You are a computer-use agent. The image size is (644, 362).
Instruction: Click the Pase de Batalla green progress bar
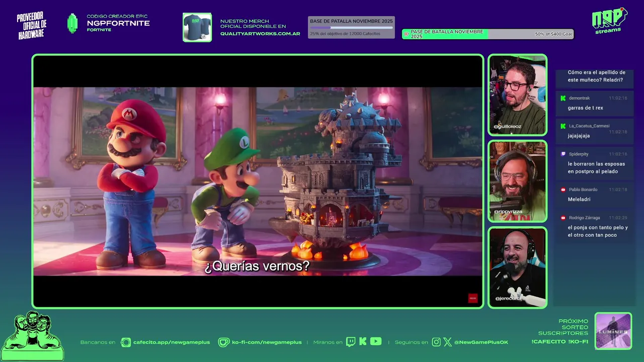488,34
